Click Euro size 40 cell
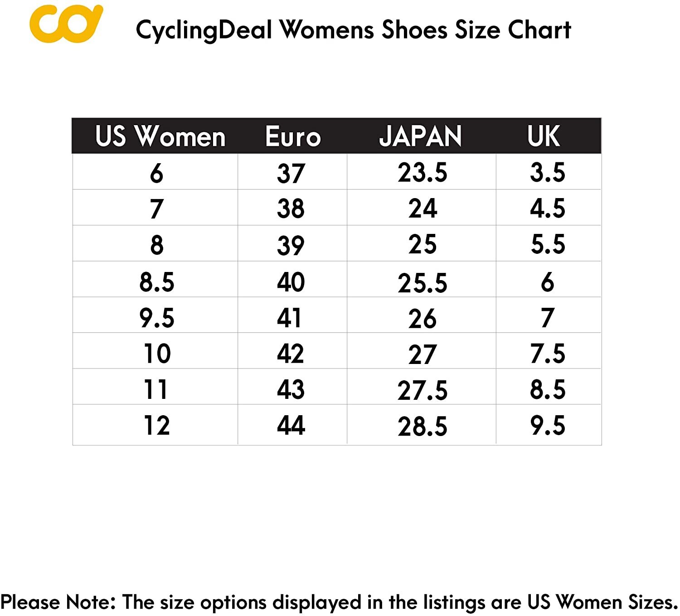The height and width of the screenshot is (616, 680). pos(291,281)
